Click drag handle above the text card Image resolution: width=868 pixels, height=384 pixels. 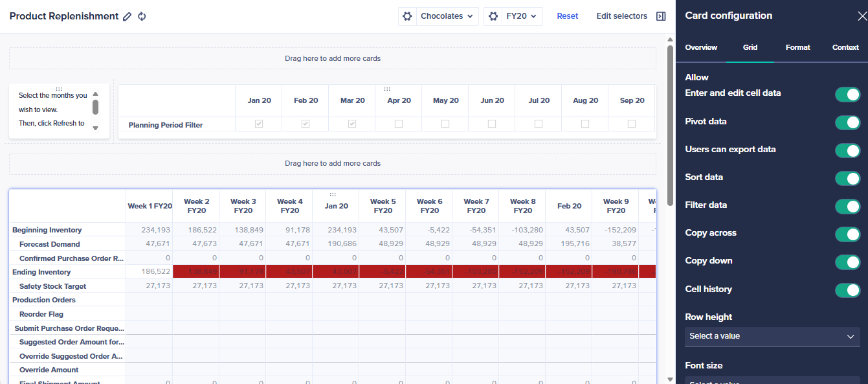tap(59, 89)
